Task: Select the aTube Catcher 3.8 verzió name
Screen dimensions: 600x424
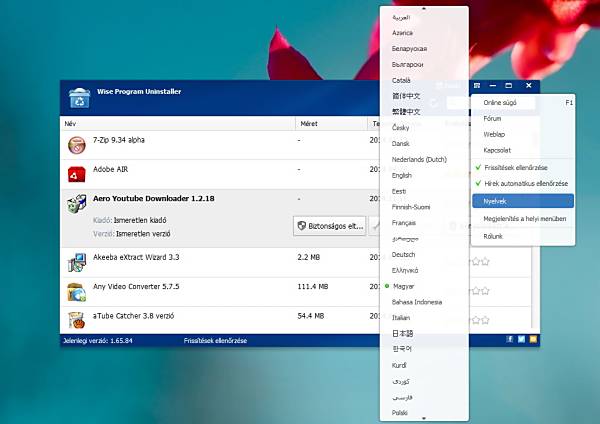Action: (x=133, y=316)
